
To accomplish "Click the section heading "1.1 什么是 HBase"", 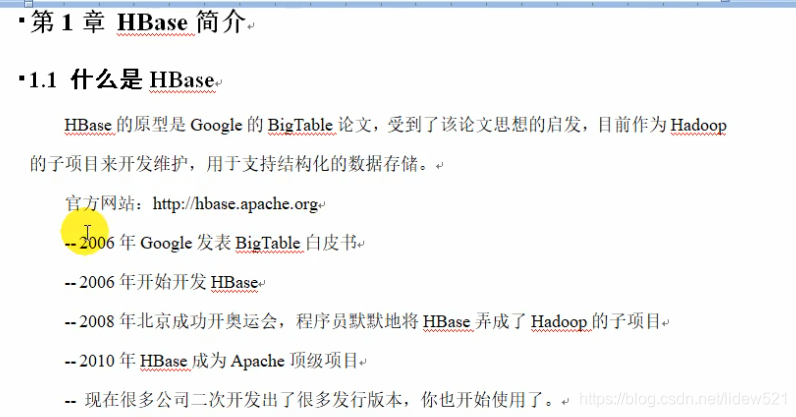I will (x=122, y=80).
